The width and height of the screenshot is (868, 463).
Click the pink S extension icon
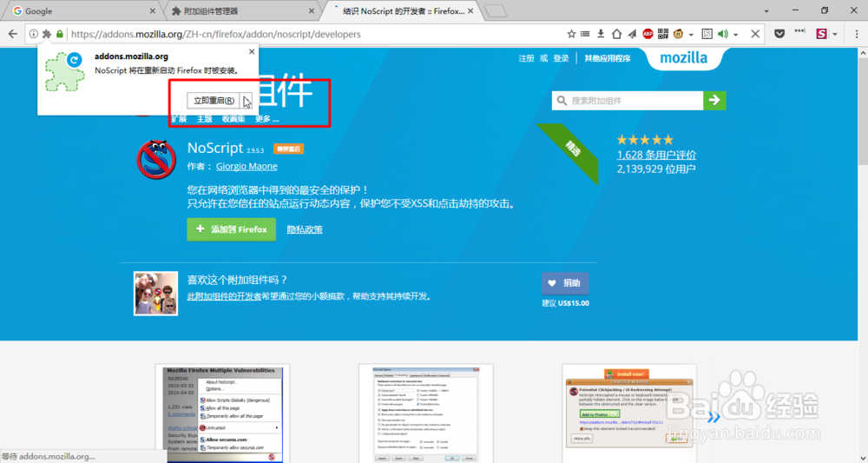coord(821,34)
